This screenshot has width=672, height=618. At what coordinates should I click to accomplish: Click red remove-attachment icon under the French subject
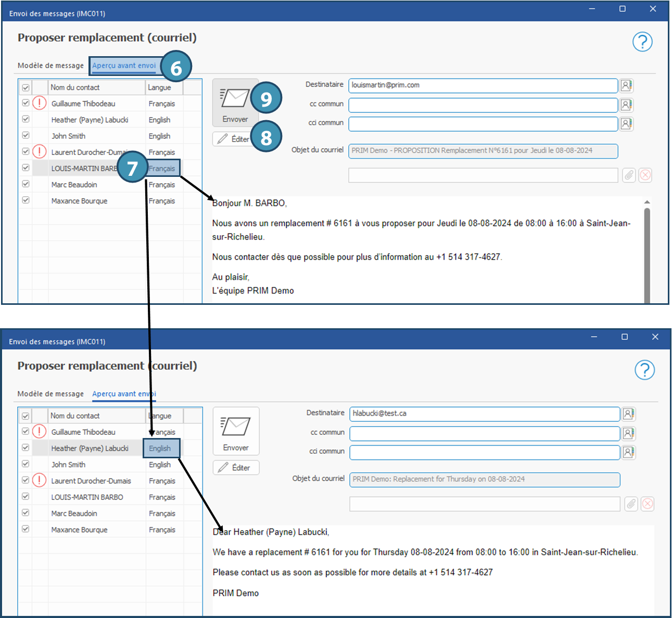click(x=645, y=175)
